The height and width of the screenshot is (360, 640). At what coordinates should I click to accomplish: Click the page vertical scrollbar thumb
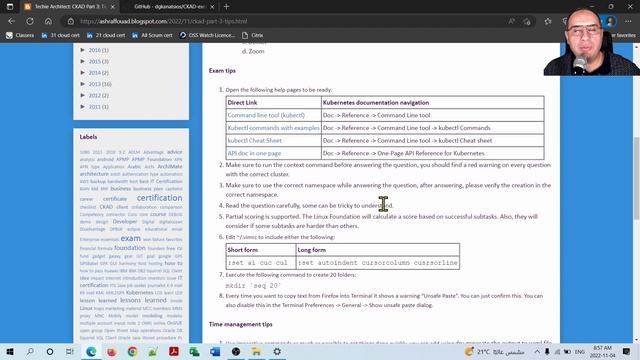tap(636, 179)
